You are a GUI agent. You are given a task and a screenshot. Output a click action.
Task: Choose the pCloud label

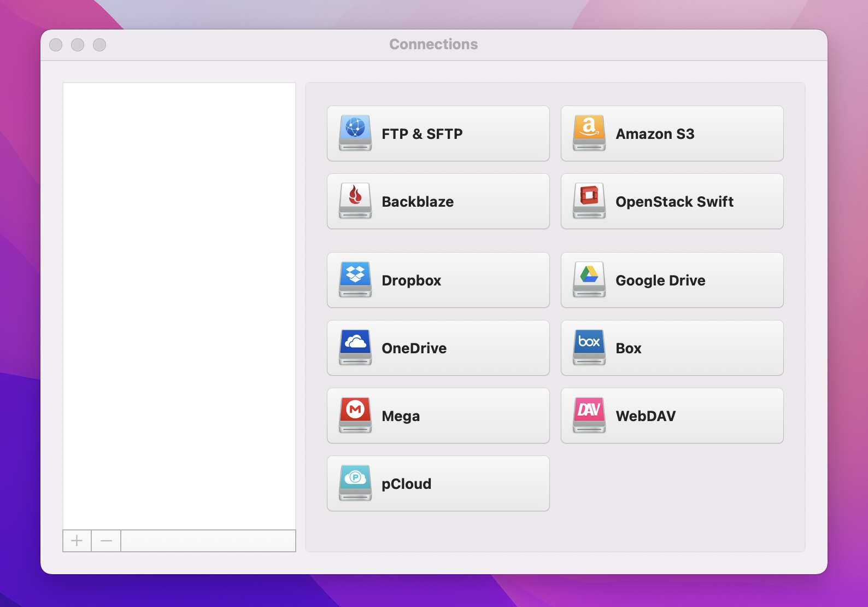coord(406,484)
